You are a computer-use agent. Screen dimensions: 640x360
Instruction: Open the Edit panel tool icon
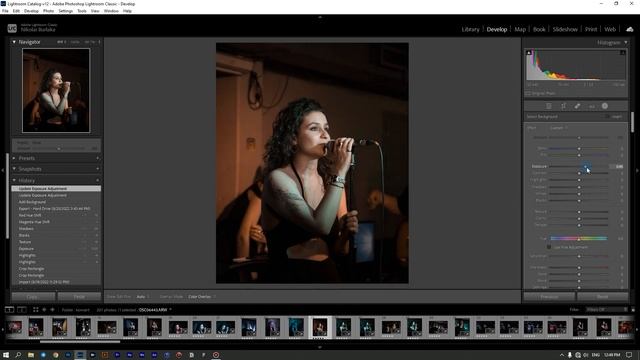coord(549,106)
